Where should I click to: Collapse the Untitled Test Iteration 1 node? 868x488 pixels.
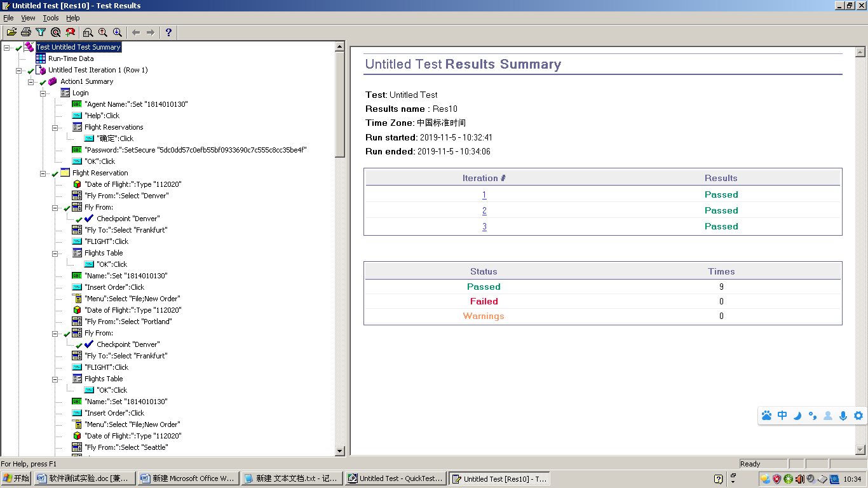(x=19, y=70)
